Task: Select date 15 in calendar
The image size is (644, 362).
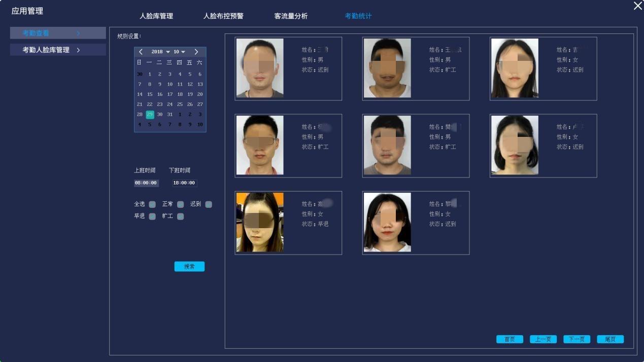Action: [x=150, y=94]
